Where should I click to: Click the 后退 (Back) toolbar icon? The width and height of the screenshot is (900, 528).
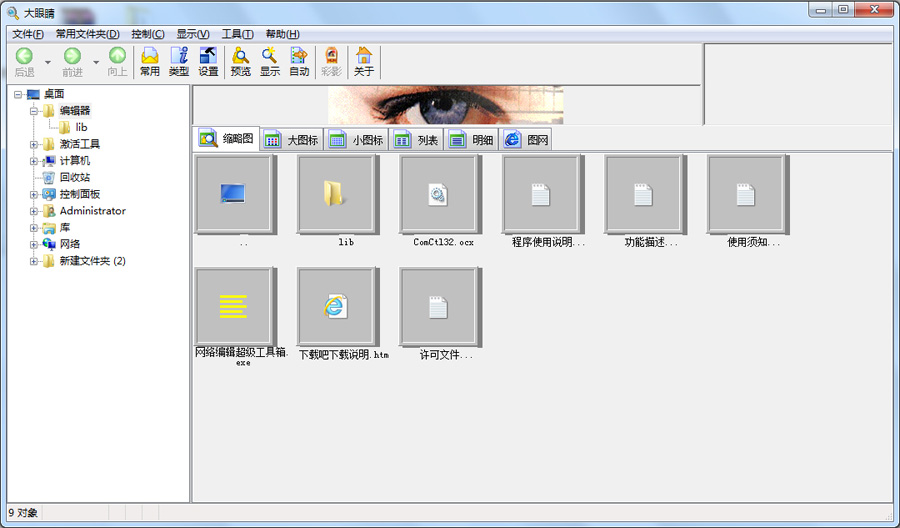pos(24,57)
